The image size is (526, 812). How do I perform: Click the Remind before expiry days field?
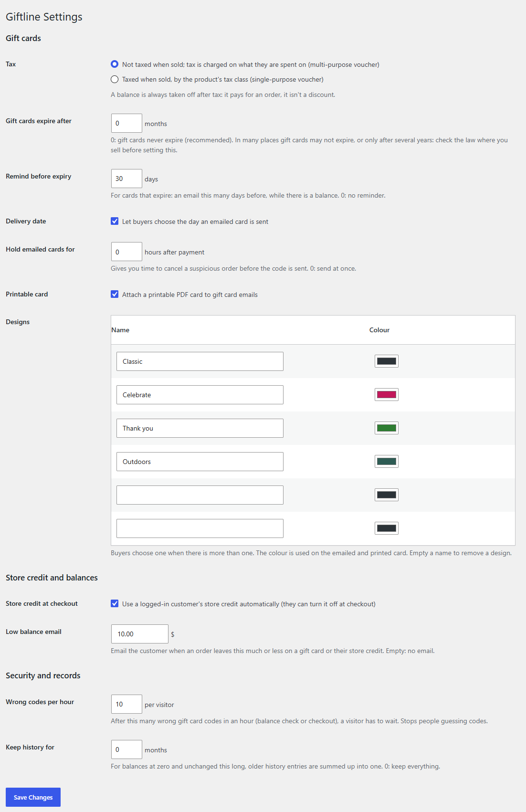click(x=126, y=179)
